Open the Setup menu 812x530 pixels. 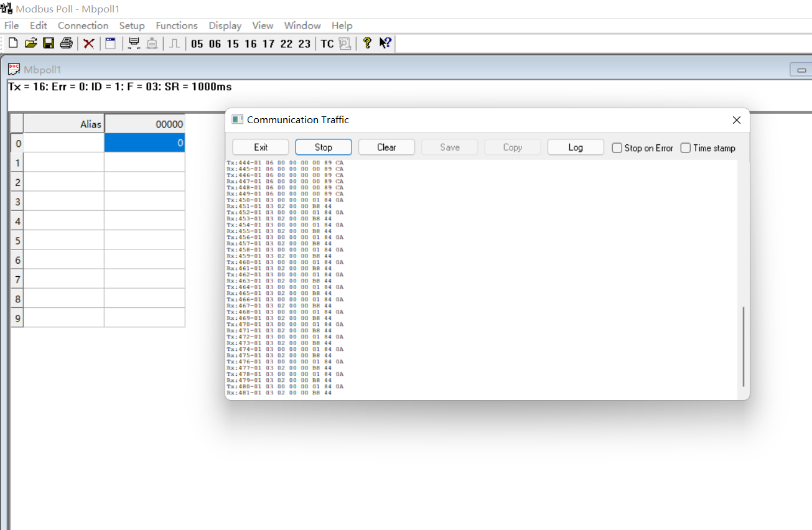coord(132,26)
